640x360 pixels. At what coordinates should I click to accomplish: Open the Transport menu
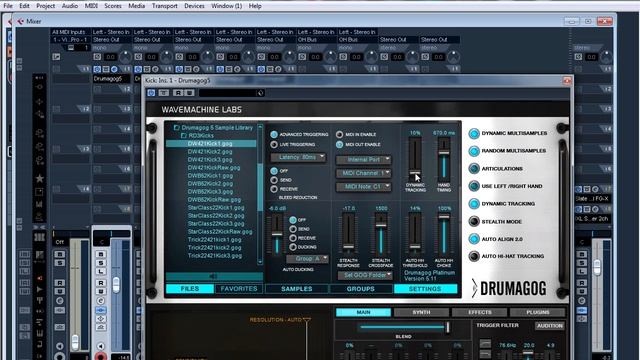[164, 6]
